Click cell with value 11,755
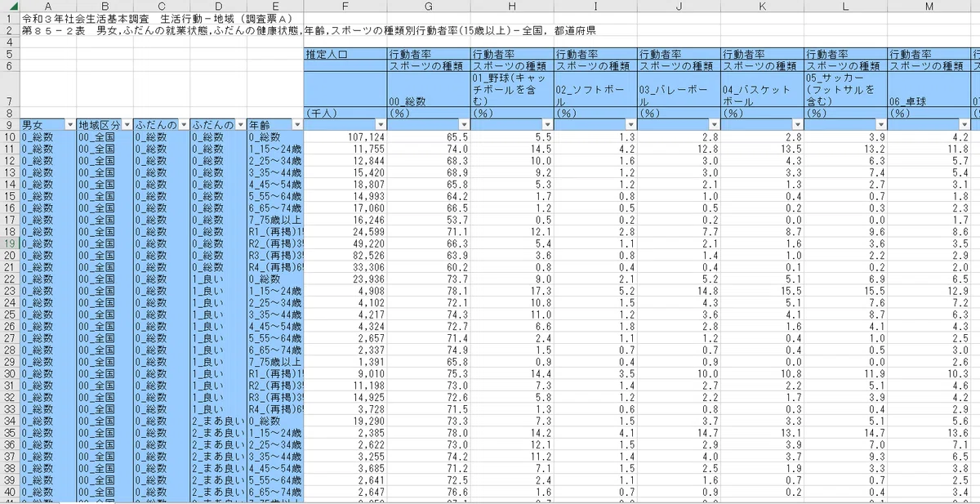This screenshot has height=504, width=980. pos(345,149)
